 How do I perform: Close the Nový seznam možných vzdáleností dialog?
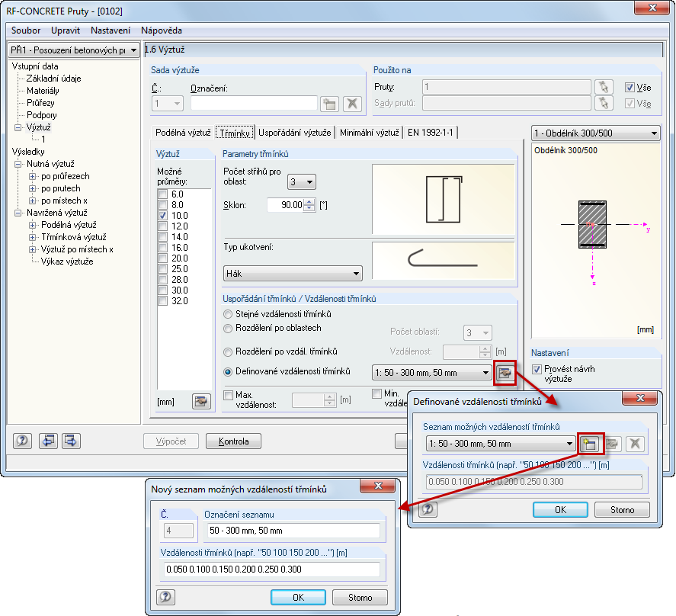coord(378,486)
